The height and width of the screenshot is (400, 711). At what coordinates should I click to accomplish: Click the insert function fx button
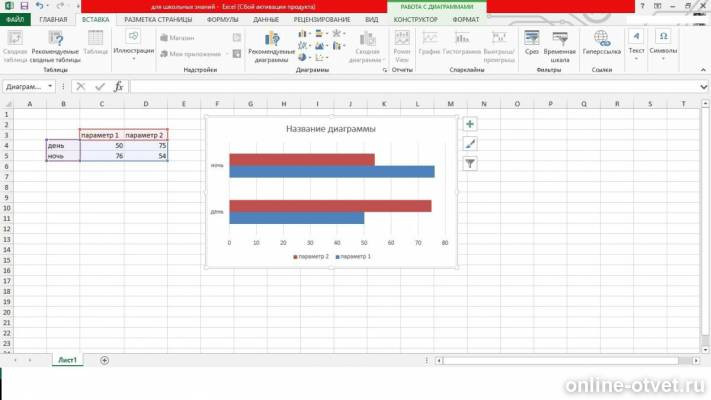[x=118, y=86]
